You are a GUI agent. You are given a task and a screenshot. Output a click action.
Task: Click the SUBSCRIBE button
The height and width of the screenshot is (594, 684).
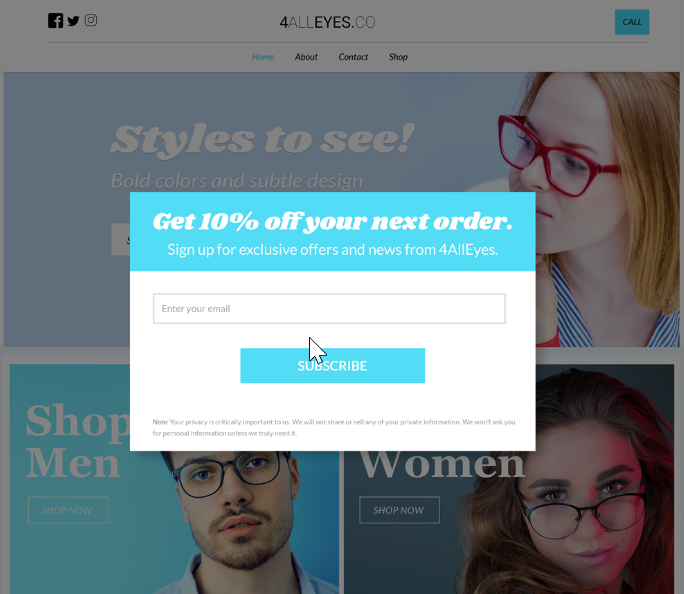click(x=332, y=365)
